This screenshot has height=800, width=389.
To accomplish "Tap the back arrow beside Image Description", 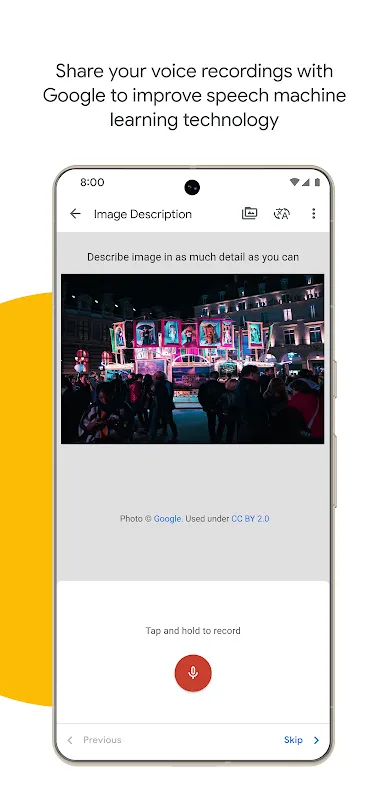I will [x=75, y=214].
